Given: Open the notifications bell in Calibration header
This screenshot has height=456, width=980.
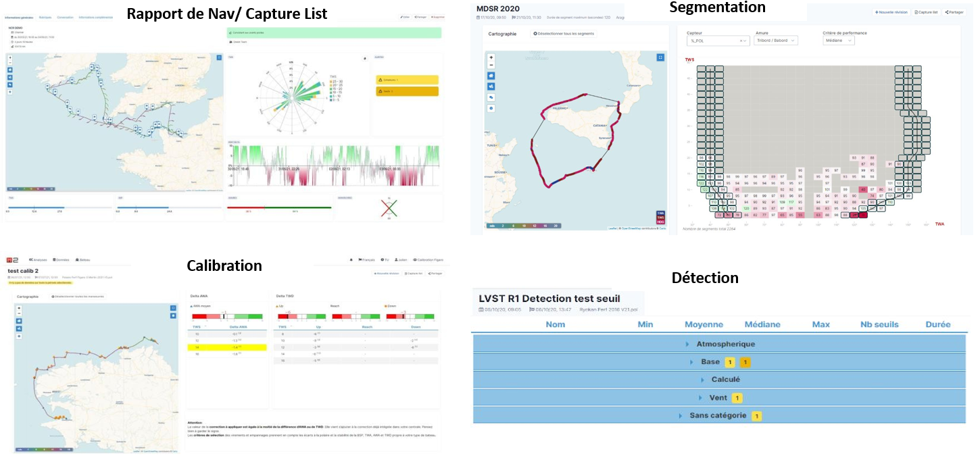Looking at the screenshot, I should click(x=351, y=259).
